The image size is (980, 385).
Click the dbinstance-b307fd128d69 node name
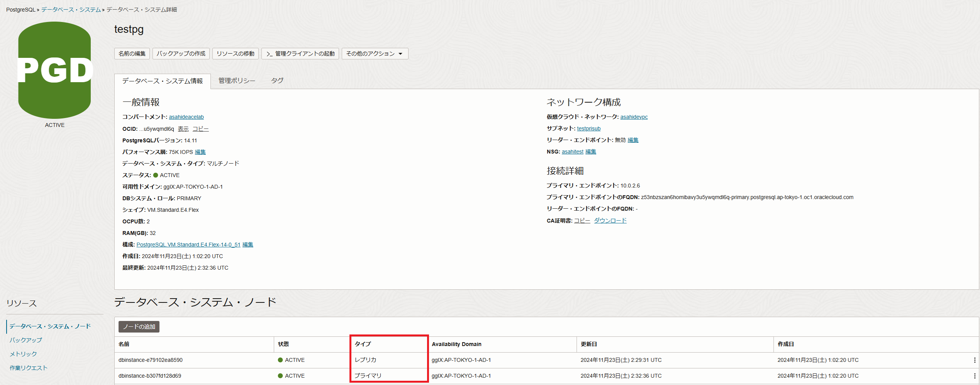(x=150, y=376)
